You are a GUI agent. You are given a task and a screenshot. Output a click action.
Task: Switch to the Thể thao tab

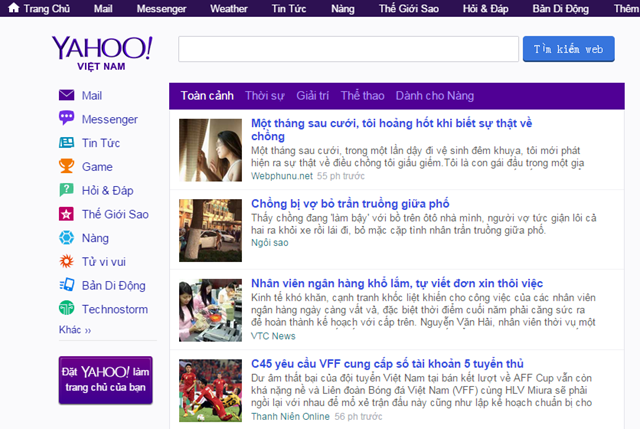362,96
